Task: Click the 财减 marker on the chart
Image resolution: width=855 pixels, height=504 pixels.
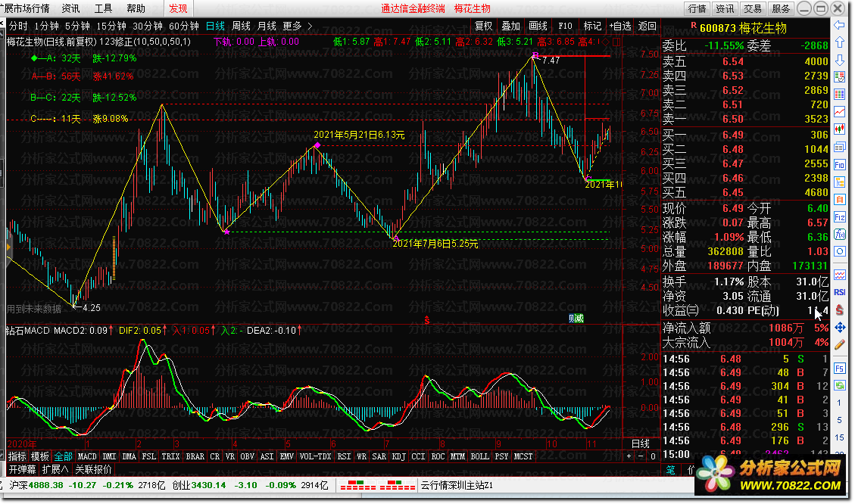Action: (x=576, y=318)
